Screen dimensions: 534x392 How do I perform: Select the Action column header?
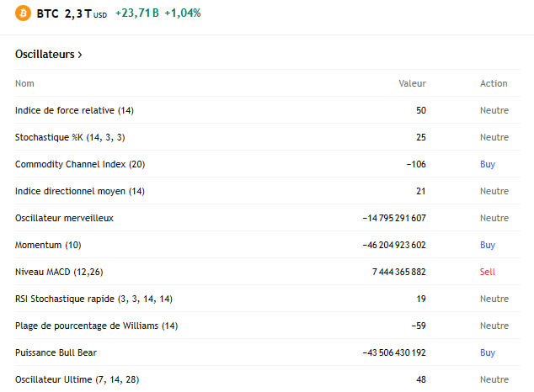pos(494,83)
